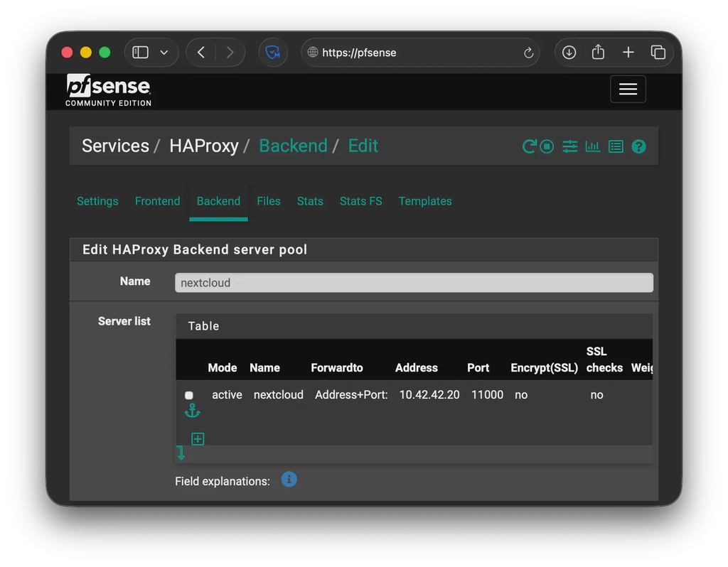The height and width of the screenshot is (567, 728).
Task: Add a new server with the plus icon
Action: 197,438
